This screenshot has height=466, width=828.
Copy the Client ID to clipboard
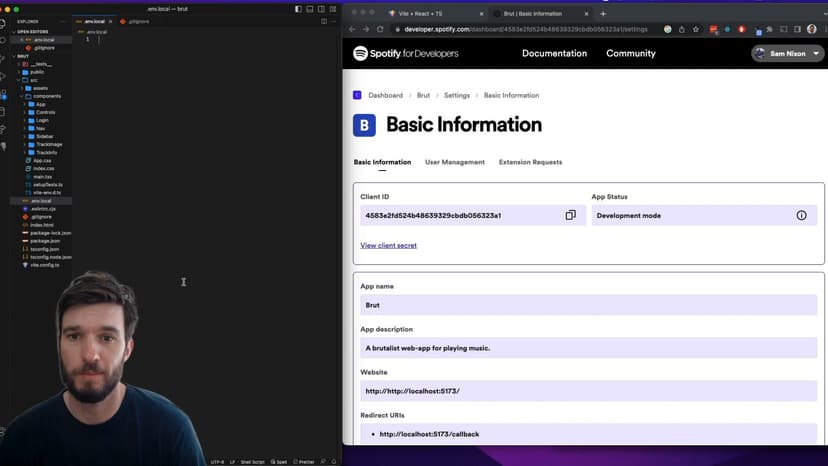pos(570,215)
